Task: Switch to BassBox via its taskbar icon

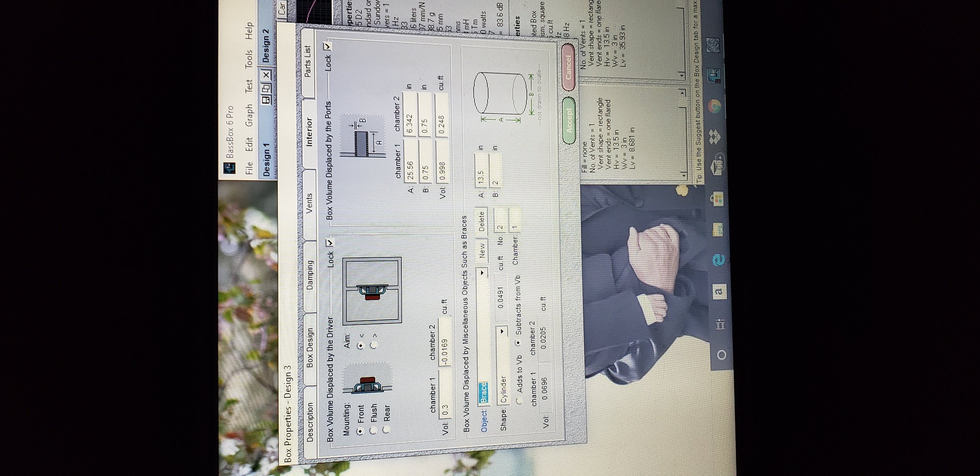Action: click(x=714, y=76)
